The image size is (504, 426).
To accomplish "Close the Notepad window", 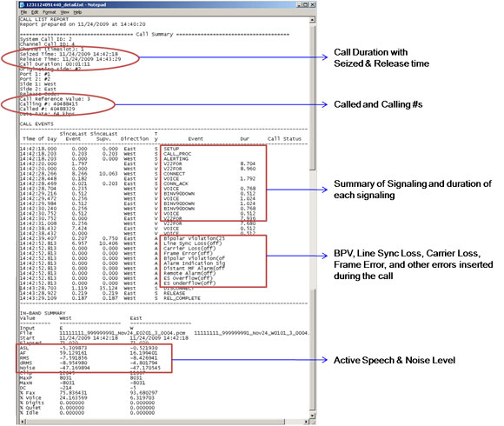I will pos(312,5).
